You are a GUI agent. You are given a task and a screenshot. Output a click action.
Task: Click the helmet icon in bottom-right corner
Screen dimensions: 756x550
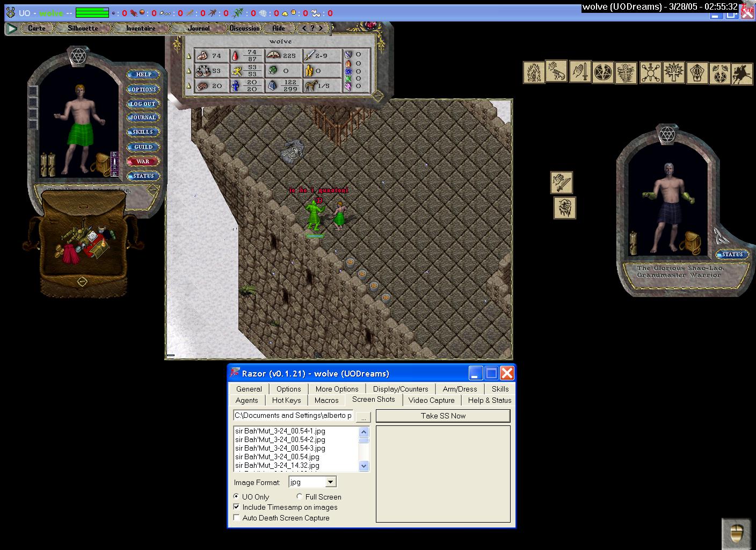736,533
